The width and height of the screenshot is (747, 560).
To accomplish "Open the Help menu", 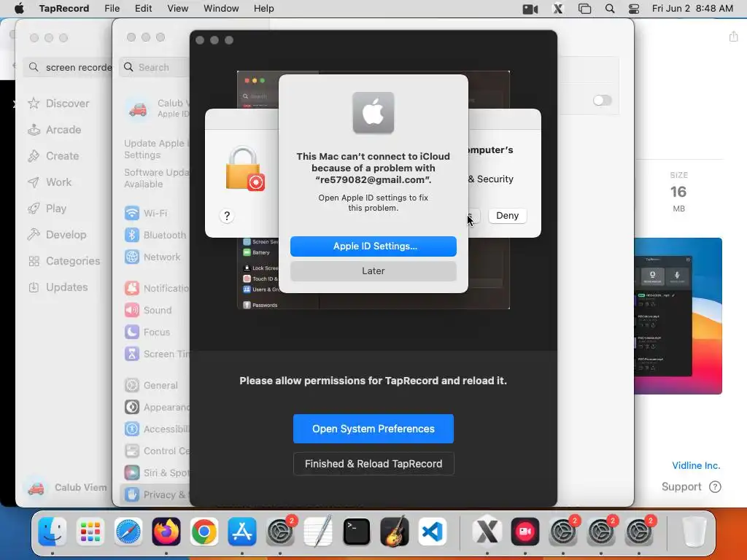I will tap(263, 9).
